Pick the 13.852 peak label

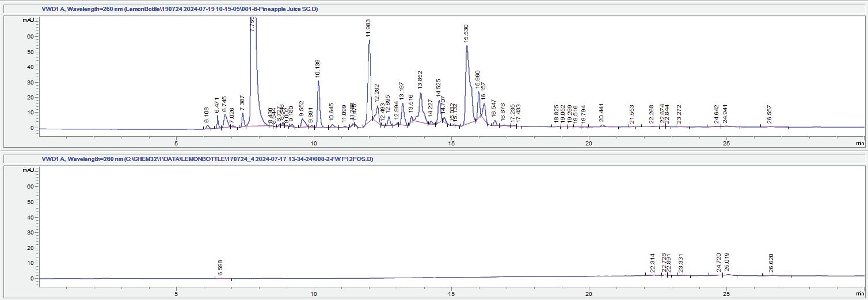[x=420, y=81]
